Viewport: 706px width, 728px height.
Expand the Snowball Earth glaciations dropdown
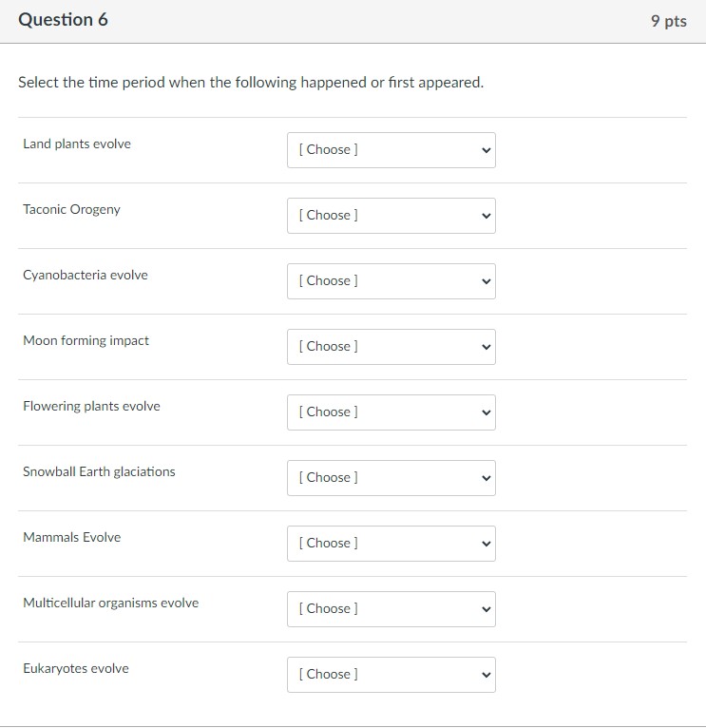[x=391, y=478]
